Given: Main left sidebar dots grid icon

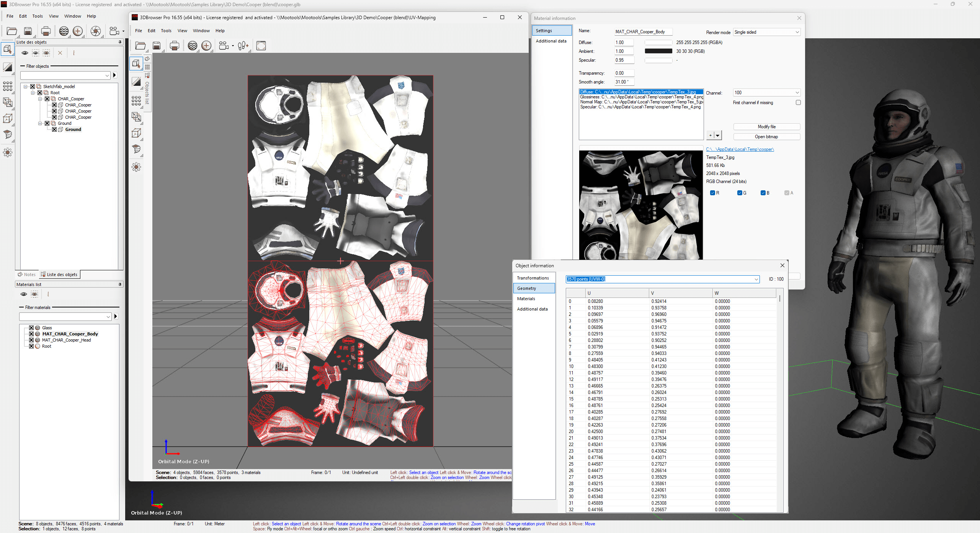Looking at the screenshot, I should [8, 86].
